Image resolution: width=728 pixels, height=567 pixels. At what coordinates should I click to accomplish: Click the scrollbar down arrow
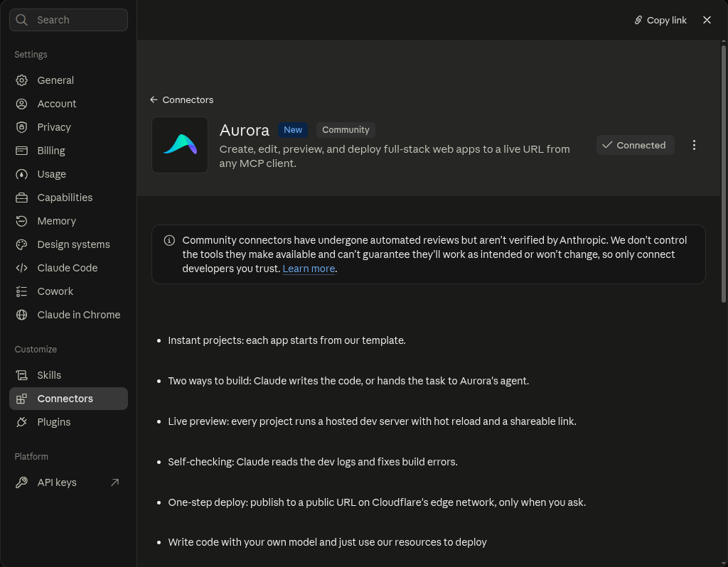click(x=723, y=563)
